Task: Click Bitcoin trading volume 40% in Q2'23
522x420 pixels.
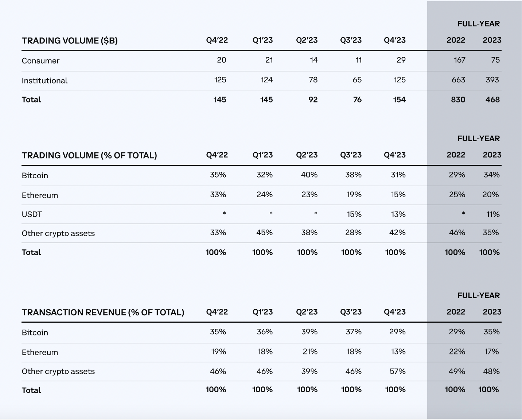Action: tap(309, 175)
